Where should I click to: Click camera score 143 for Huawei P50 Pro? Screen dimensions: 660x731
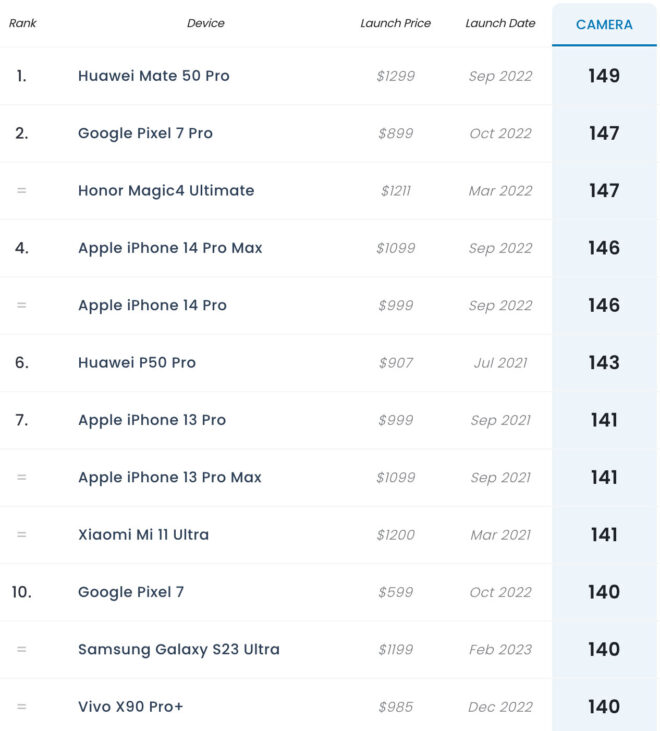coord(604,363)
